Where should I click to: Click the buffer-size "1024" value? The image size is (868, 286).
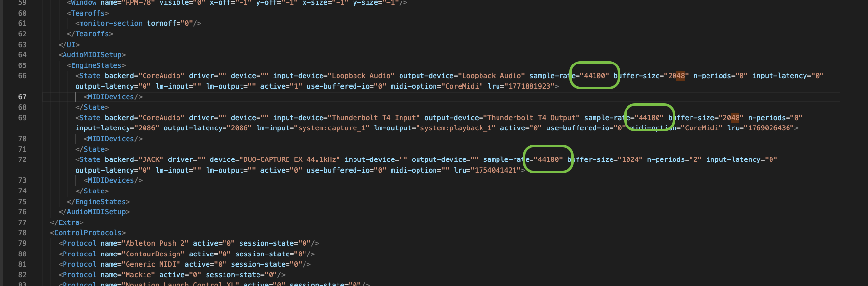[630, 159]
